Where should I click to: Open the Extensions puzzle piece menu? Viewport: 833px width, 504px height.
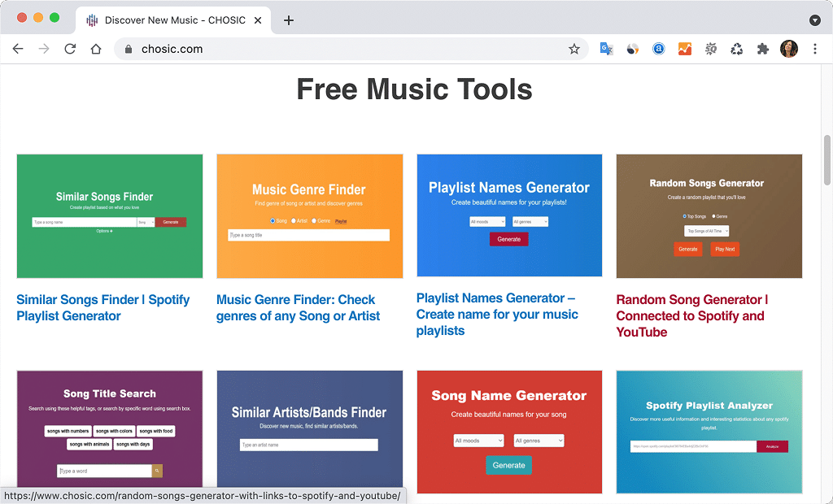tap(763, 49)
